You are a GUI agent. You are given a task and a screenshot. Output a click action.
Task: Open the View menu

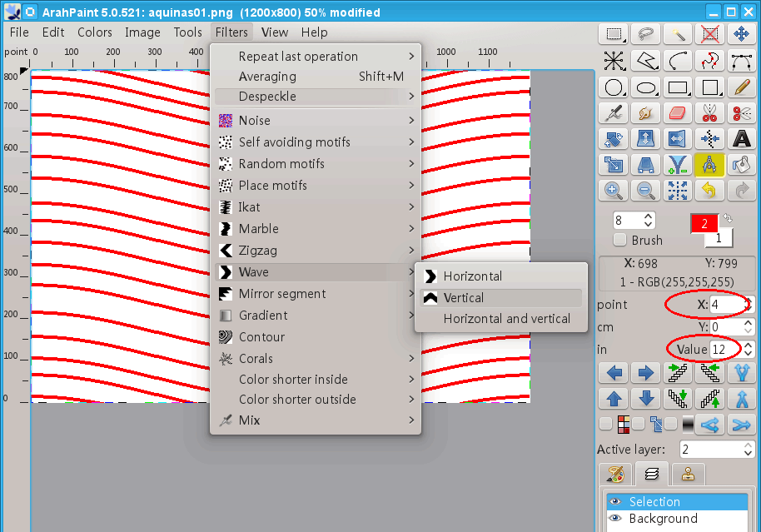[274, 32]
